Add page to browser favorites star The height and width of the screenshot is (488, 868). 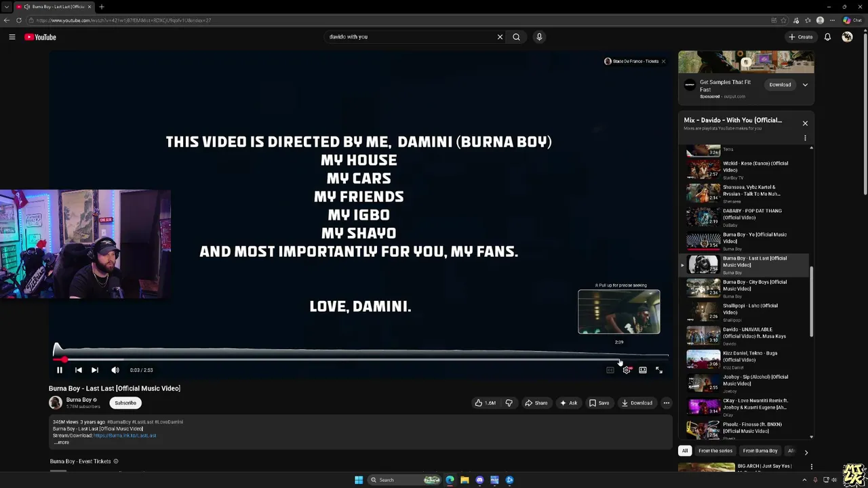click(x=784, y=20)
